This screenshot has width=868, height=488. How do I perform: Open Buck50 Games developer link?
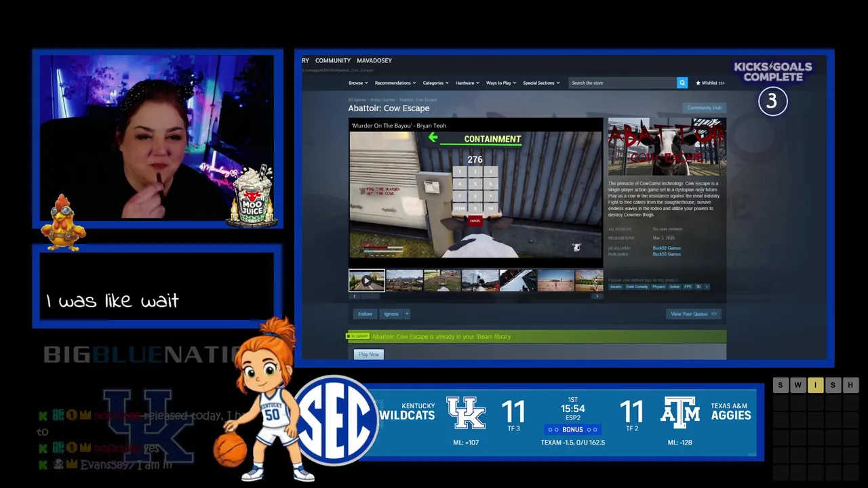coord(667,248)
